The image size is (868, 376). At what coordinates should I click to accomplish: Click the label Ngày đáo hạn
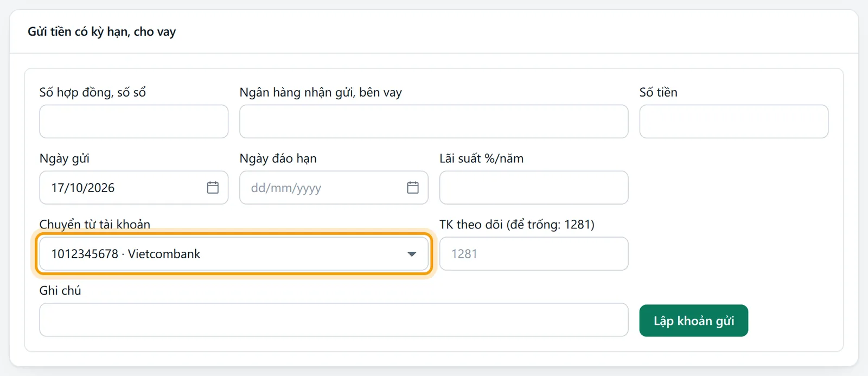278,158
